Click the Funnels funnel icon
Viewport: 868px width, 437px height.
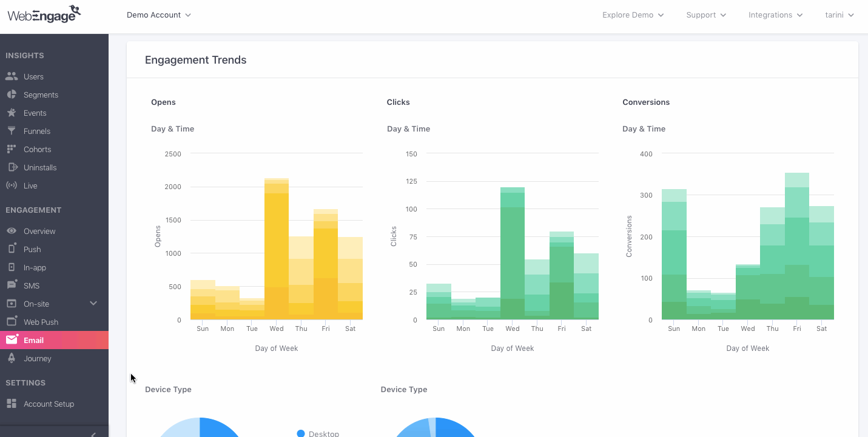pyautogui.click(x=12, y=131)
